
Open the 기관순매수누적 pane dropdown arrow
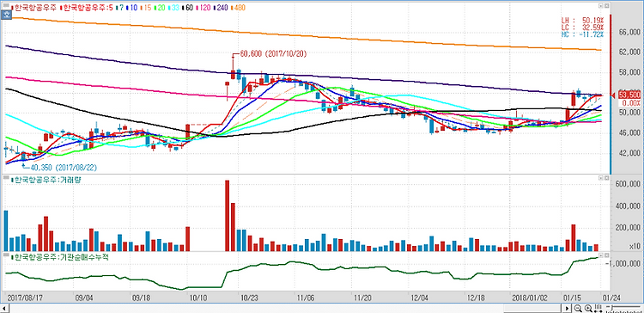coord(601,255)
